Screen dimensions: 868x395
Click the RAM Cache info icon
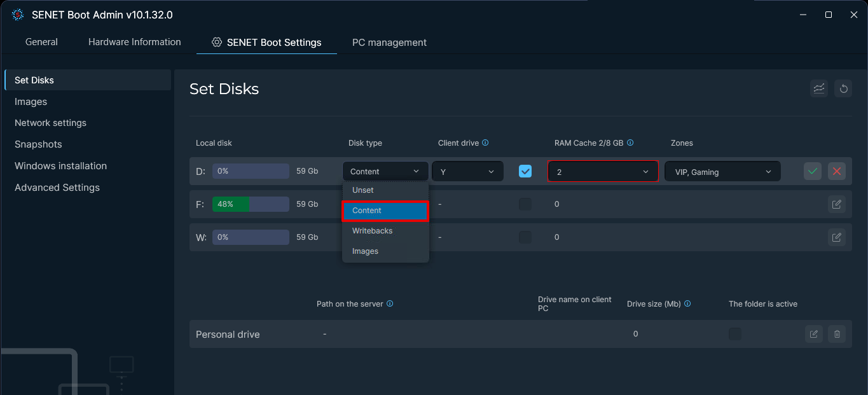[x=630, y=142]
